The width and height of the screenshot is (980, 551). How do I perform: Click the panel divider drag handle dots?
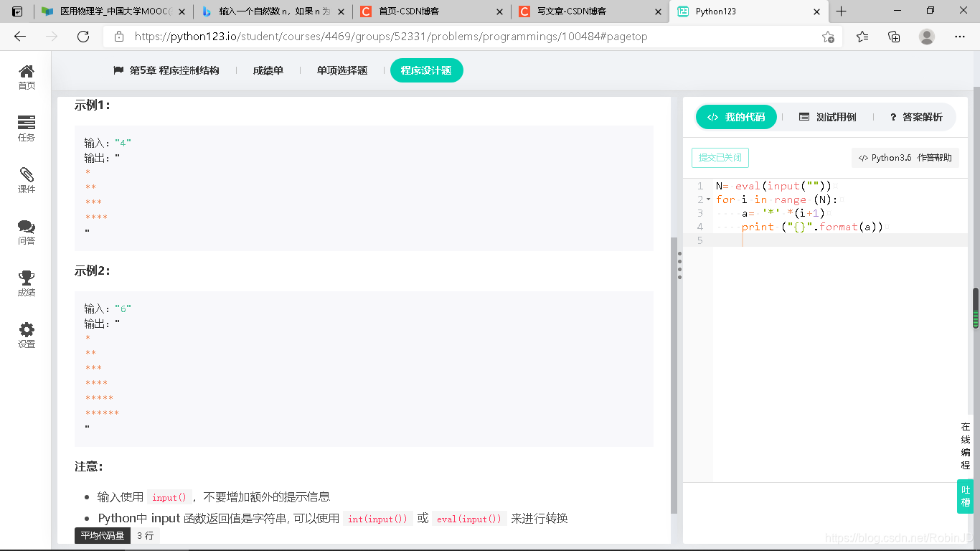click(679, 267)
